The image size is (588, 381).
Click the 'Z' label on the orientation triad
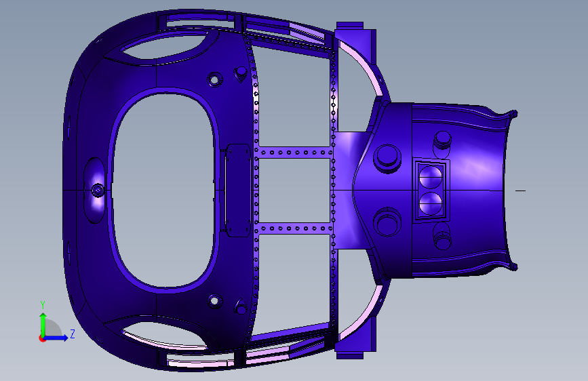(x=73, y=334)
